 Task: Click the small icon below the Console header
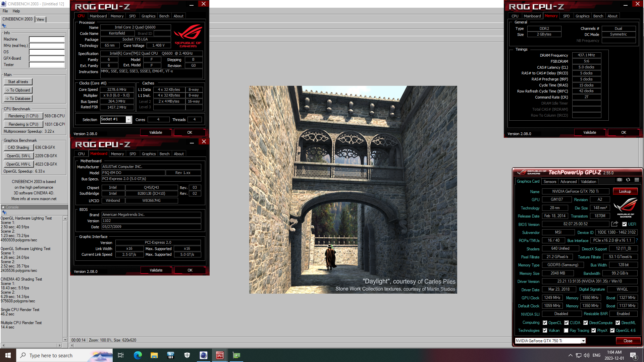[x=4, y=213]
